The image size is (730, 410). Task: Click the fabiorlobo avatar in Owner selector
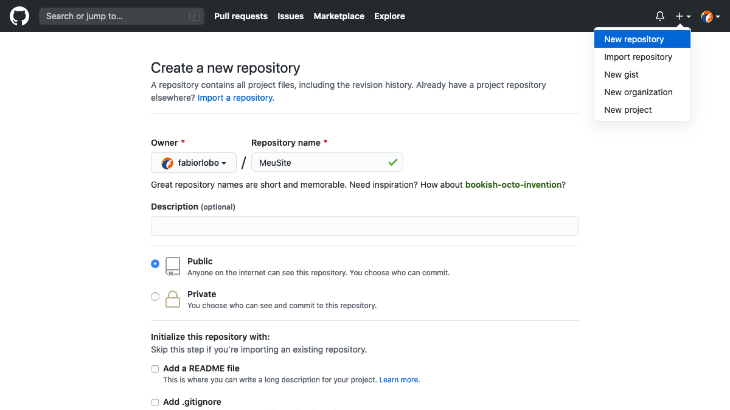(167, 163)
